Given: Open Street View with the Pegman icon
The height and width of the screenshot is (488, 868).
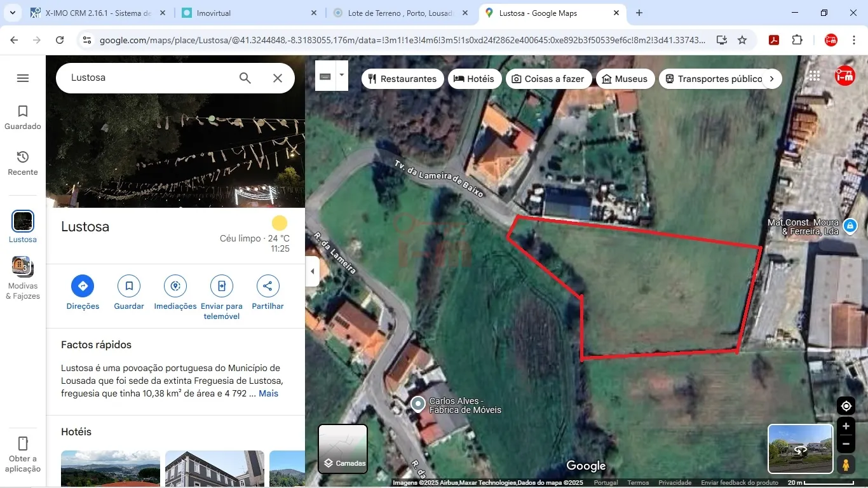Looking at the screenshot, I should 846,464.
